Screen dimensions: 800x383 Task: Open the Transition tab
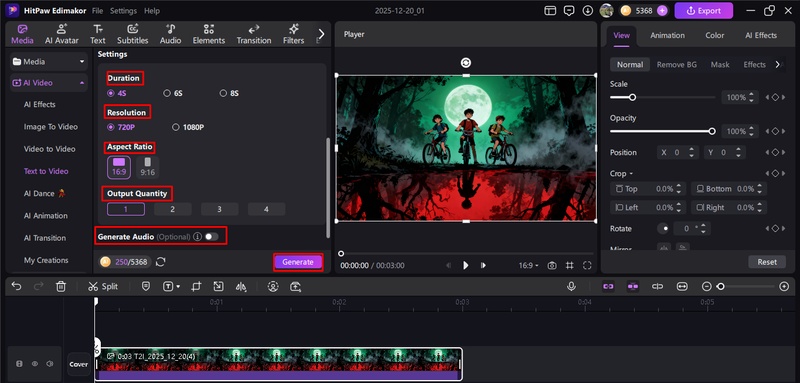tap(254, 34)
